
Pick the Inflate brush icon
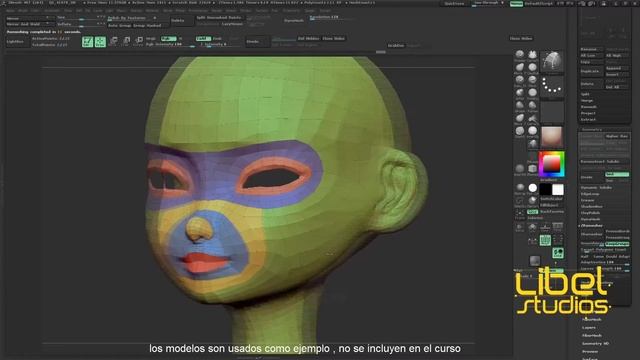click(520, 92)
